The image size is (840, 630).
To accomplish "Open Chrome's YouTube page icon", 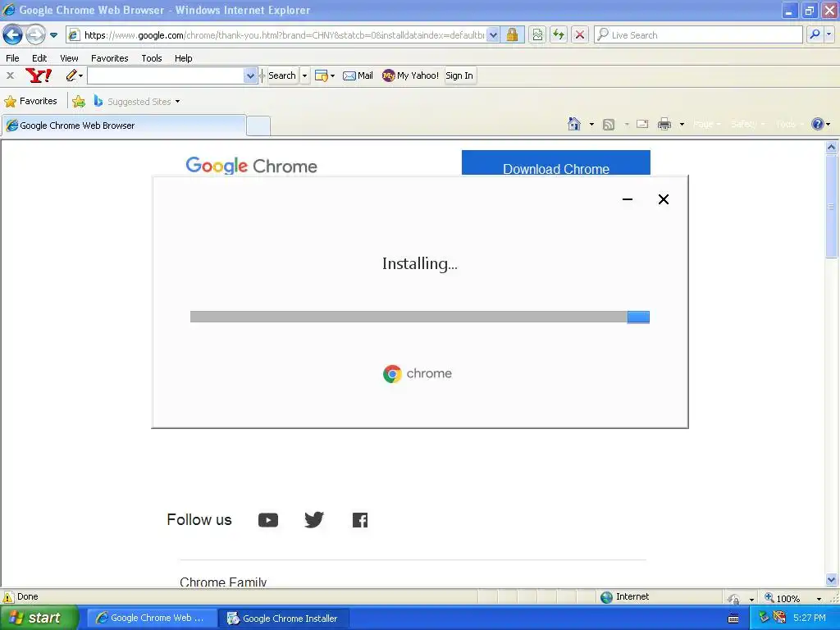I will pyautogui.click(x=268, y=520).
